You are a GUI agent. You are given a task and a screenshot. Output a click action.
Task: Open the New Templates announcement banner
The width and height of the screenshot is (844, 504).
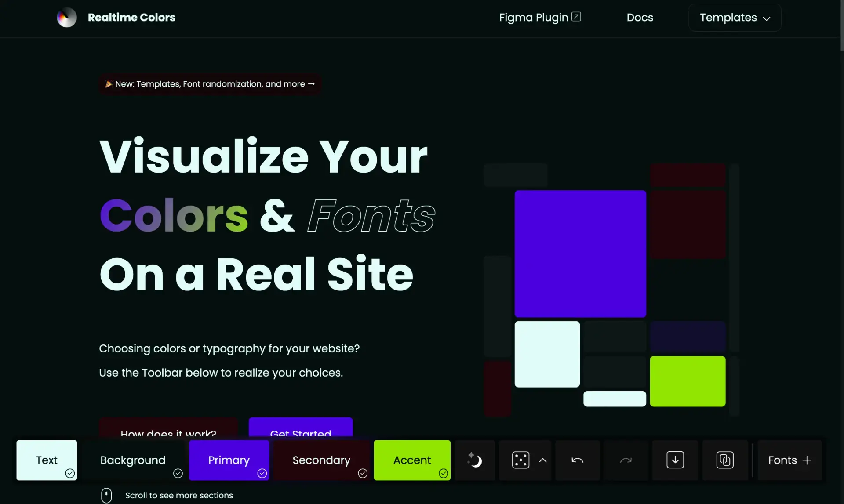[210, 84]
